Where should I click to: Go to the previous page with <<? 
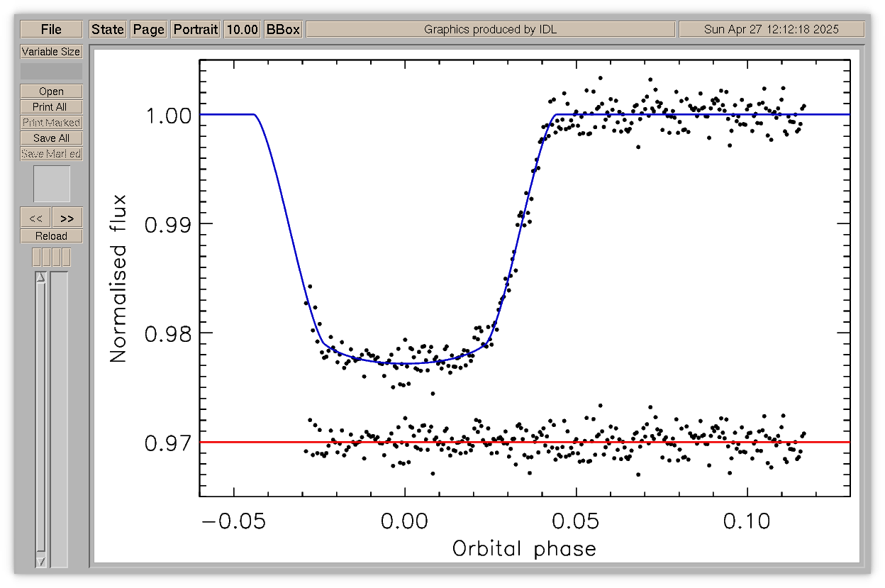coord(35,218)
